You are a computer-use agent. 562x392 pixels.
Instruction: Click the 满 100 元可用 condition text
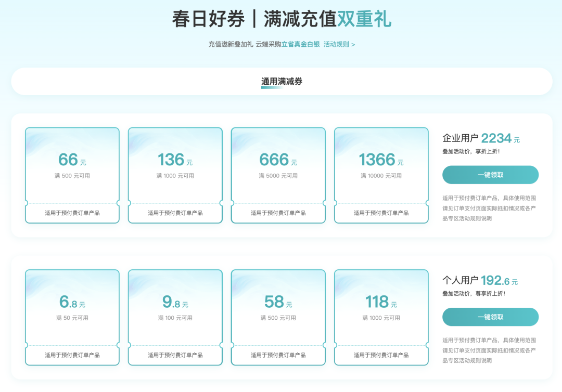tap(175, 318)
